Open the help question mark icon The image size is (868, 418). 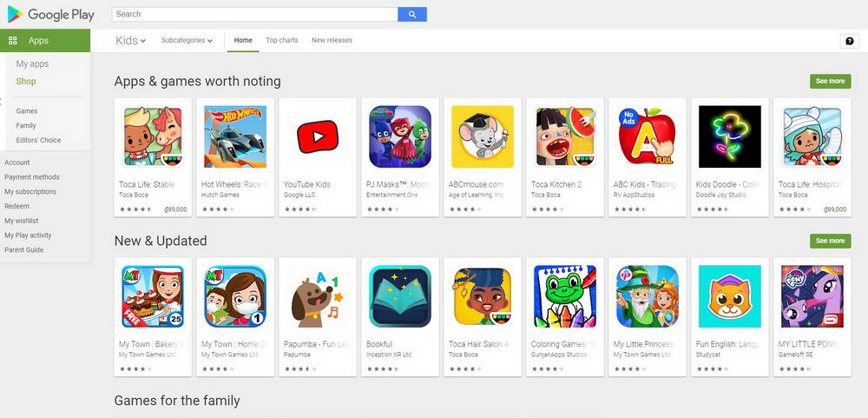tap(849, 41)
